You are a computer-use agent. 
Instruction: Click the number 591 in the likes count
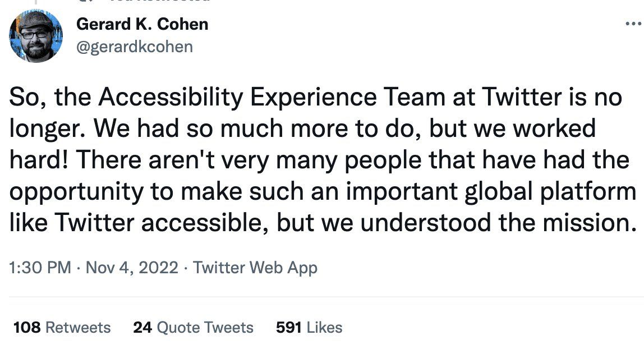click(x=289, y=327)
